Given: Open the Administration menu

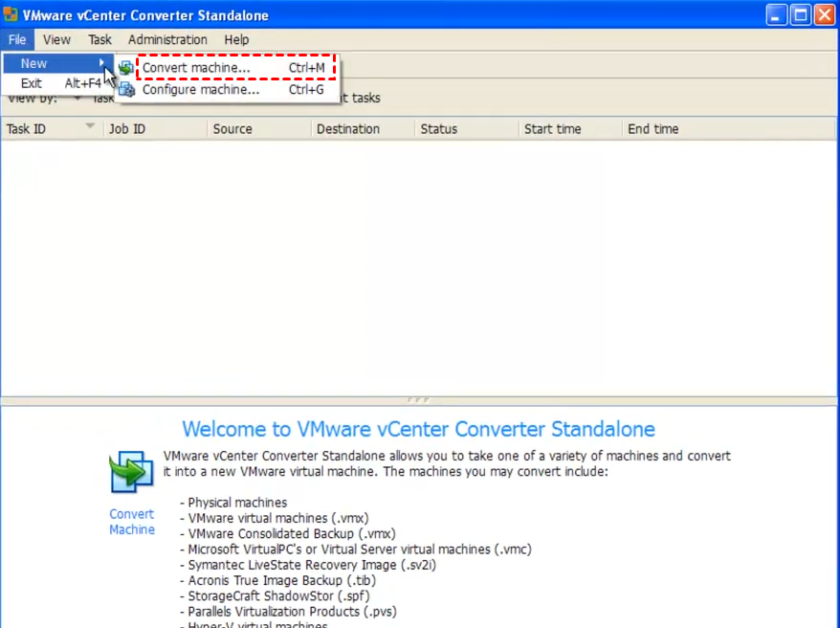Looking at the screenshot, I should (x=166, y=39).
